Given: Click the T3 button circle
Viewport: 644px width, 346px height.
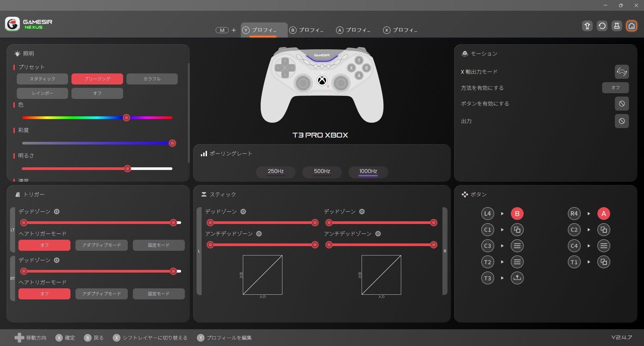Looking at the screenshot, I should tap(488, 278).
